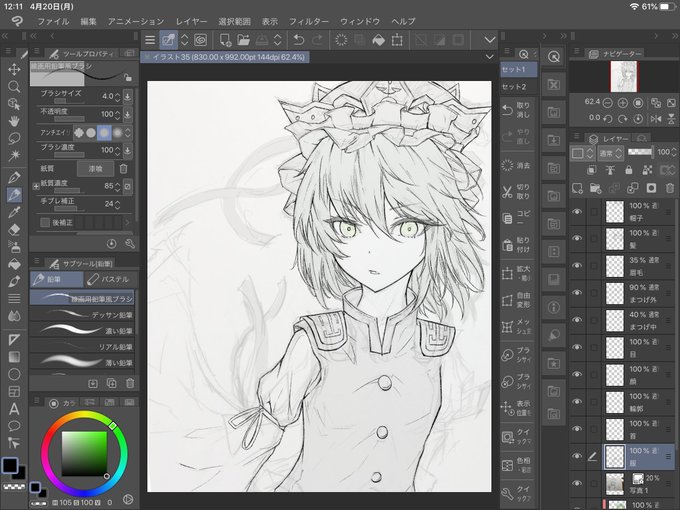The image size is (680, 510).
Task: Select the Lasso selection tool
Action: (14, 138)
